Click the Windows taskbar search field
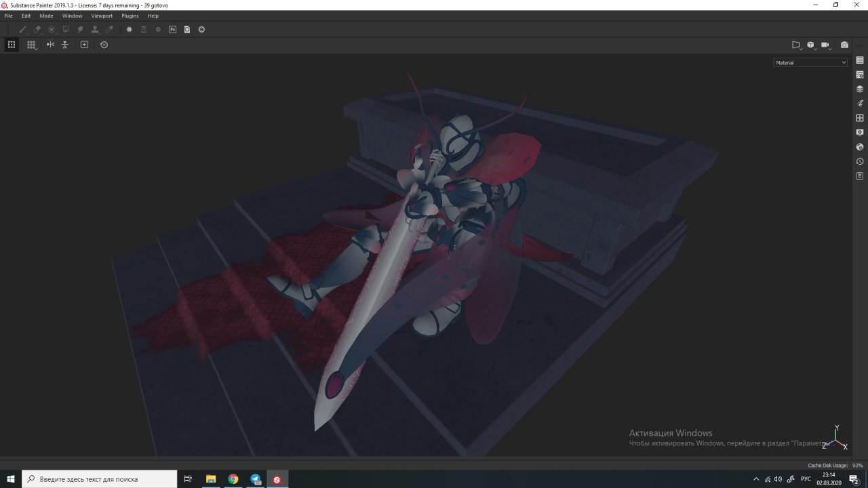Screen dimensions: 868x488 coord(100,479)
